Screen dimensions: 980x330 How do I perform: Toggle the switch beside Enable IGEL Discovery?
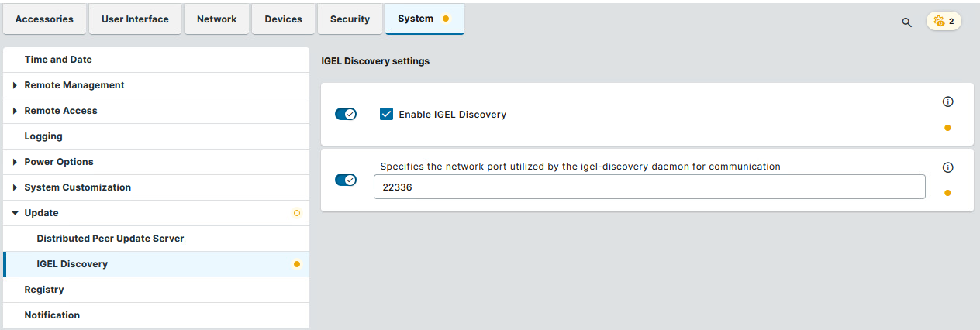click(346, 114)
